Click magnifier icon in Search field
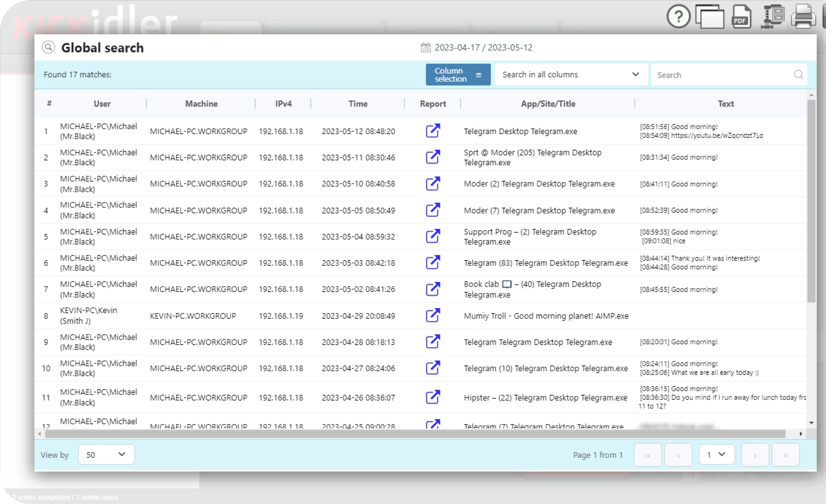826x504 pixels. 798,74
